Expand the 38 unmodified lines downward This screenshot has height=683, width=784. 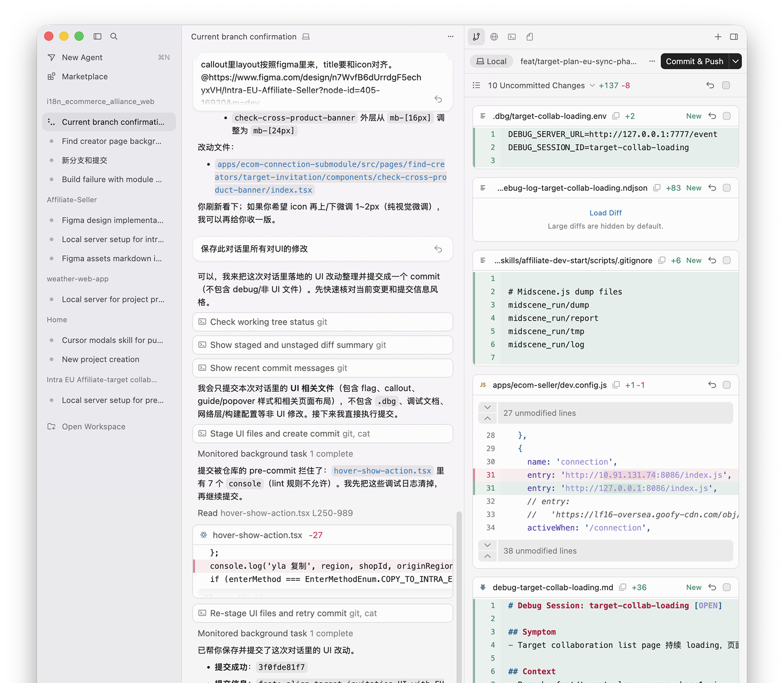click(x=487, y=545)
